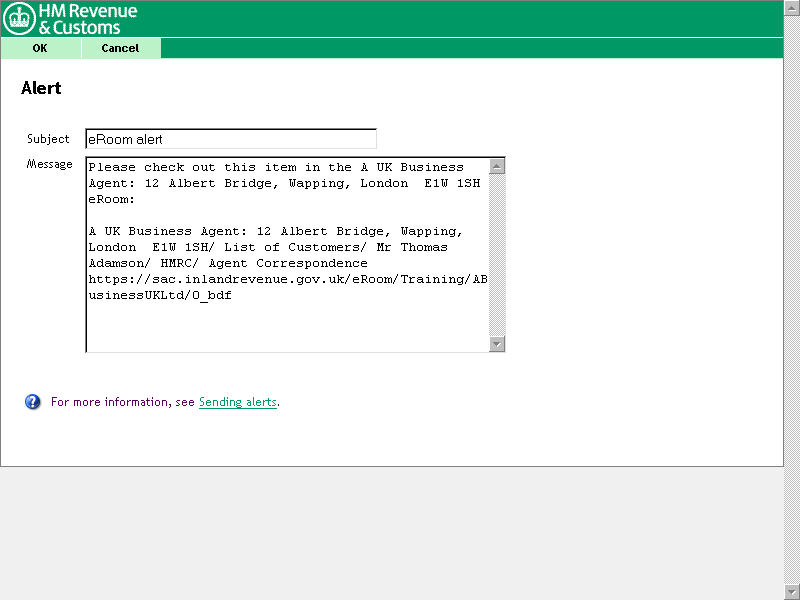Click the Message box scroll down arrow
Viewport: 800px width, 600px height.
497,344
